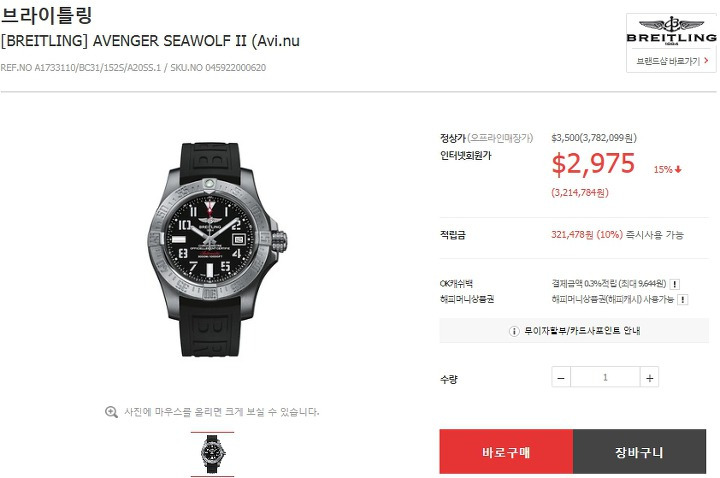The image size is (720, 478).
Task: Decrease quantity with the minus button
Action: click(x=561, y=378)
